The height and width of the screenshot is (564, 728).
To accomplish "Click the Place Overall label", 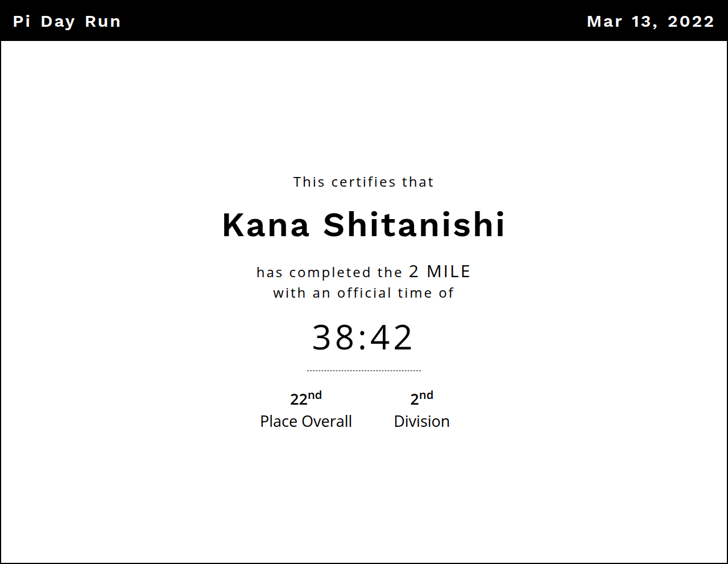I will pos(305,422).
